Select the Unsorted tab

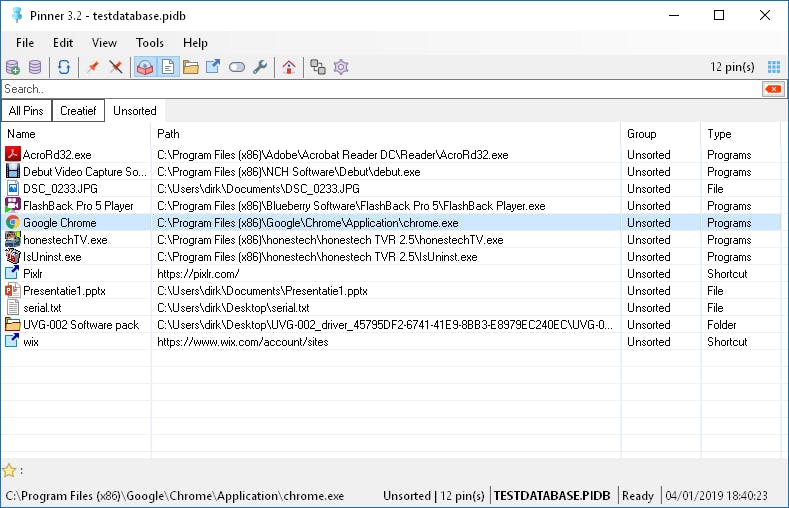(135, 111)
